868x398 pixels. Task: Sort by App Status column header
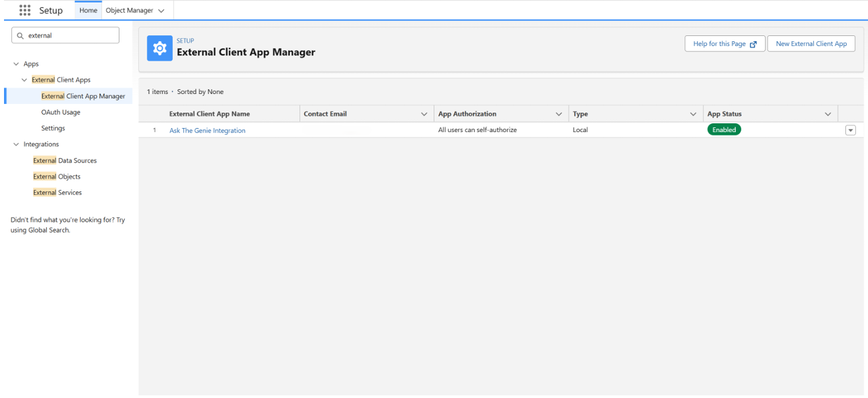click(x=724, y=114)
